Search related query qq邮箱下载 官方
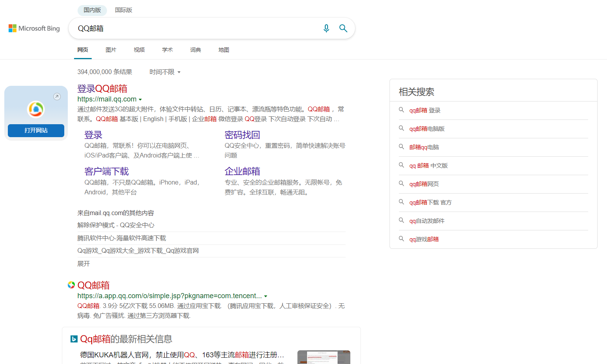Viewport: 607px width, 364px height. (430, 203)
